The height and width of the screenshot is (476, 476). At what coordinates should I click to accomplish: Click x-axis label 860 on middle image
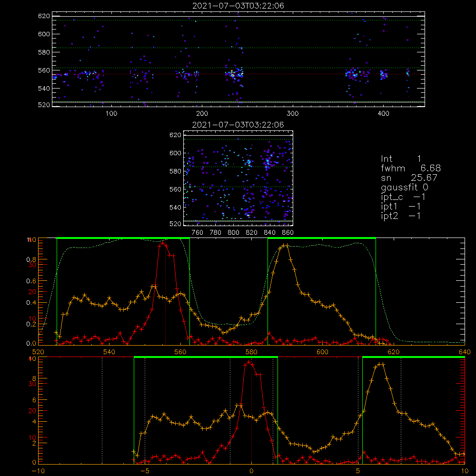288,233
